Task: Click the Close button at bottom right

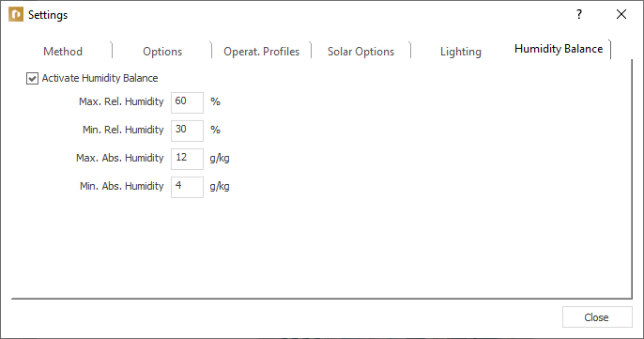Action: tap(597, 316)
